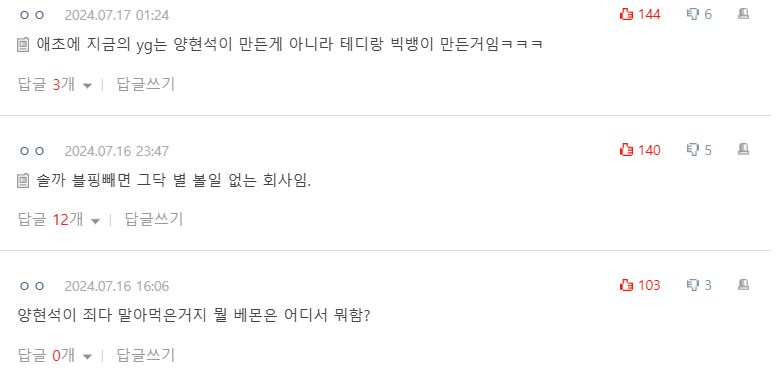
Task: Expand the 답글 0개 dropdown arrow
Action: (87, 356)
